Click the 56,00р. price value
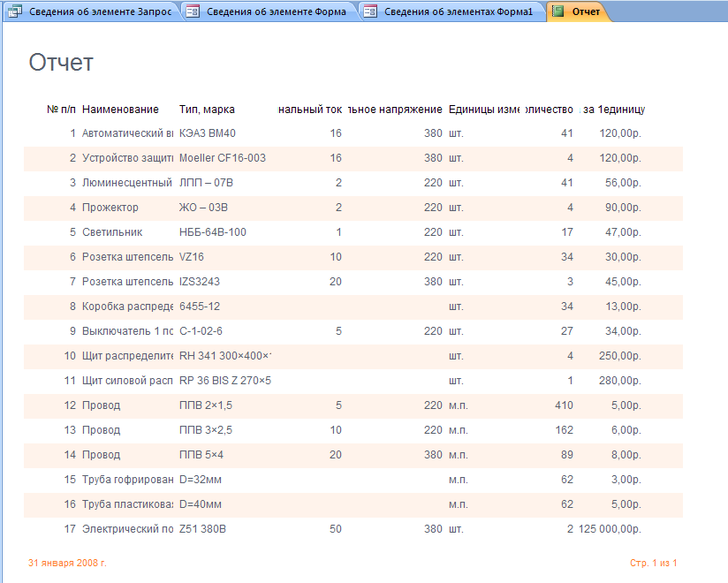Screen dimensions: 728x583 pyautogui.click(x=623, y=183)
